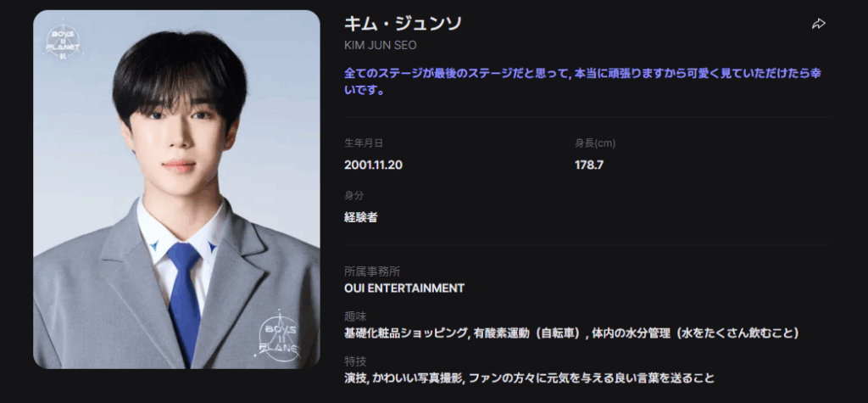Select the 特技 label
The image size is (868, 403).
coord(355,361)
